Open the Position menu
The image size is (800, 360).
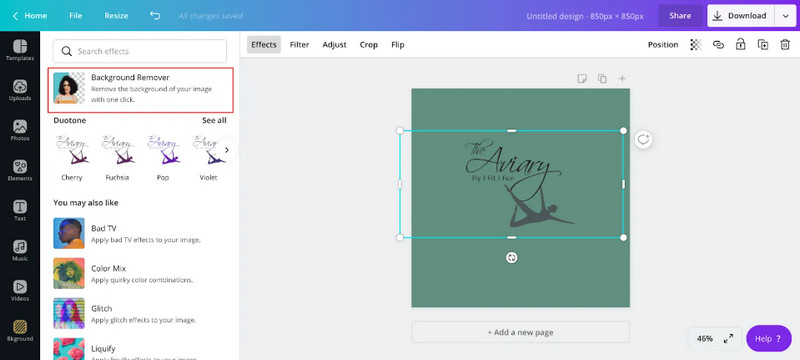coord(663,45)
